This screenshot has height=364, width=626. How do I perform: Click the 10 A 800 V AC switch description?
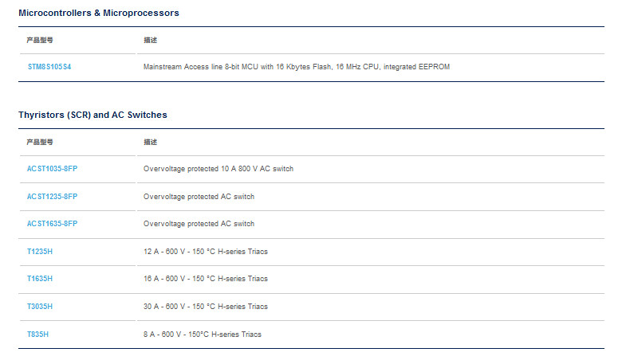(218, 169)
